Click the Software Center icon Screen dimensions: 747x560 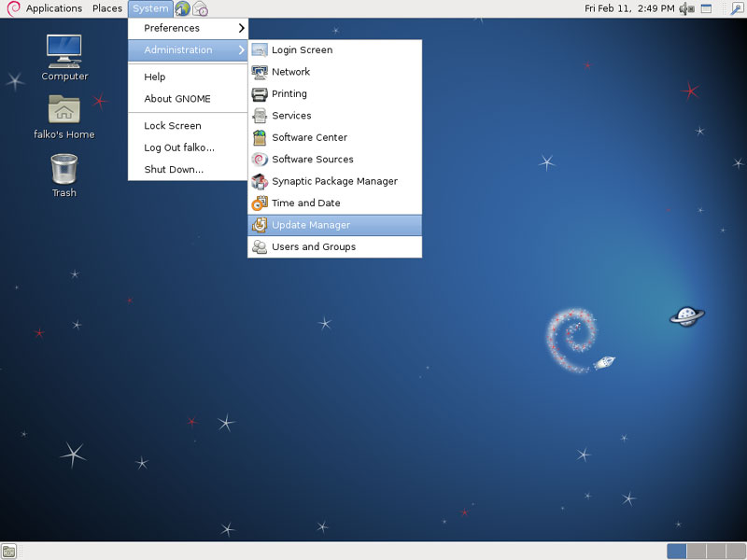(x=260, y=137)
